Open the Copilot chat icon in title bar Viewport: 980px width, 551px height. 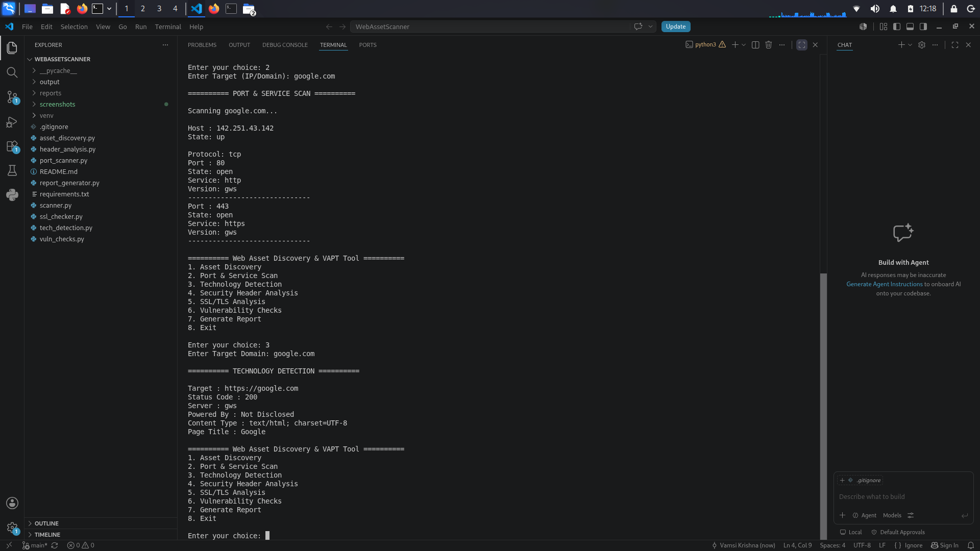click(638, 27)
